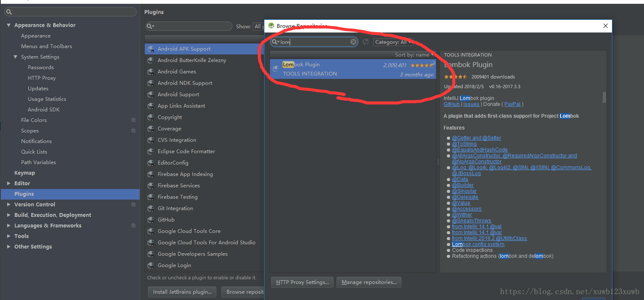Image resolution: width=644 pixels, height=300 pixels.
Task: Click the project-level icon beside Version Control
Action: click(x=133, y=205)
